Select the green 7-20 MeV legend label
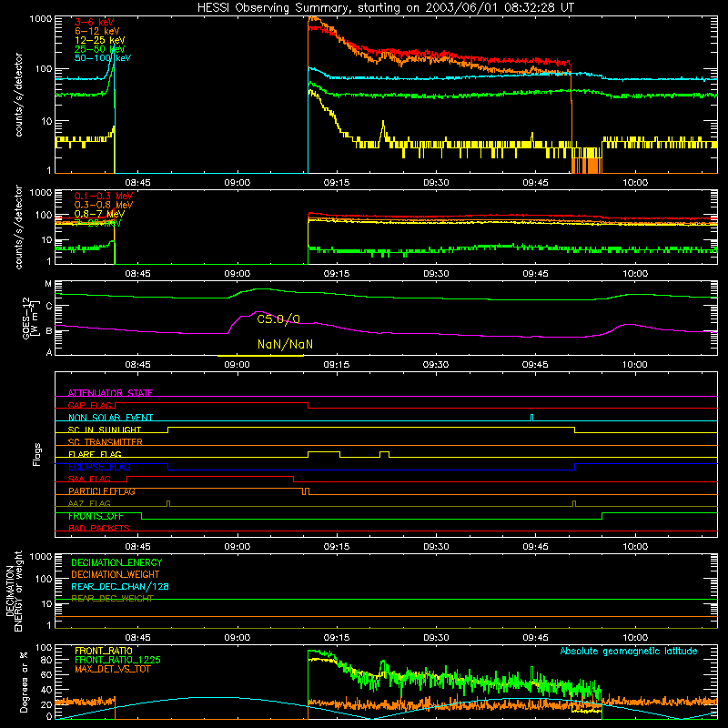The height and width of the screenshot is (728, 728). click(x=97, y=223)
